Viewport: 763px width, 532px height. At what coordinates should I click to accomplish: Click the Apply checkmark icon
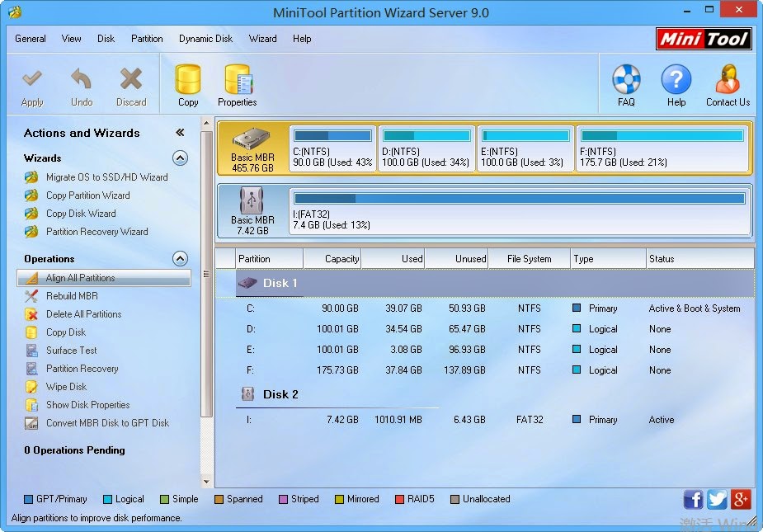32,79
